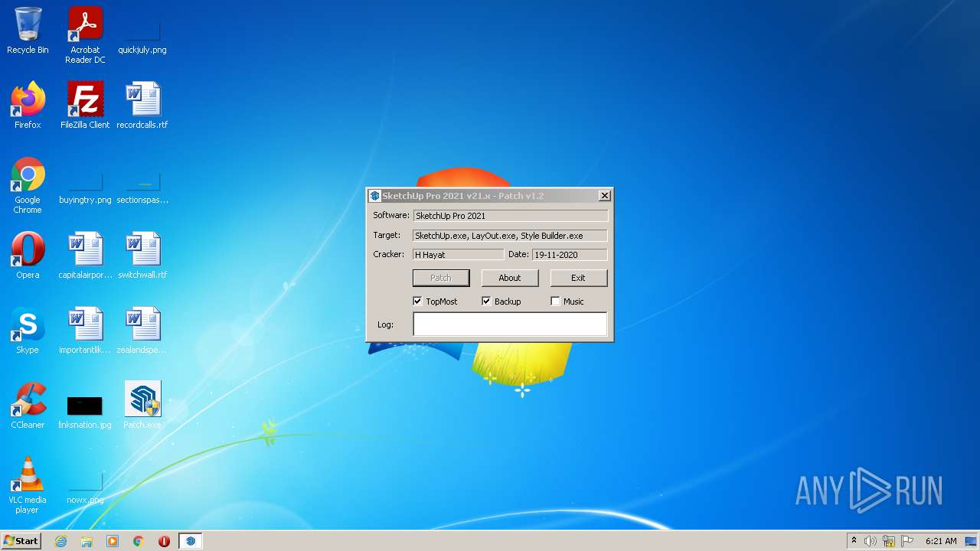
Task: Open the network tray icon
Action: click(x=889, y=541)
